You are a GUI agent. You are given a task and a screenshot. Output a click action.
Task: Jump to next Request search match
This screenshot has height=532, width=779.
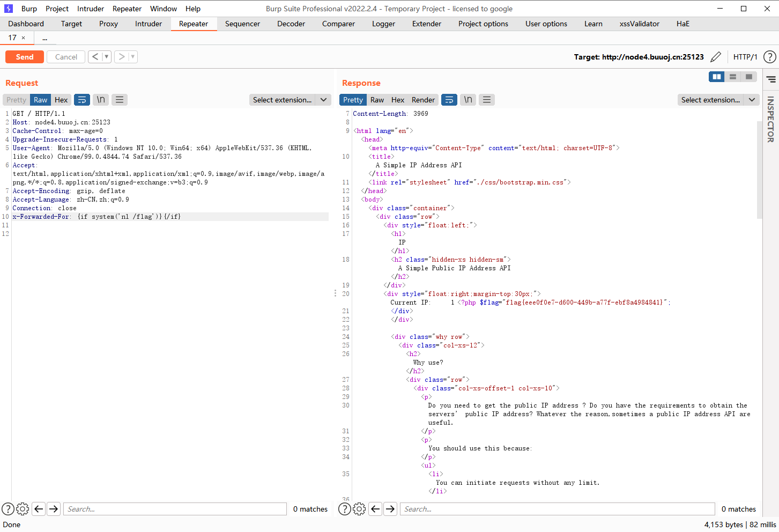coord(54,509)
